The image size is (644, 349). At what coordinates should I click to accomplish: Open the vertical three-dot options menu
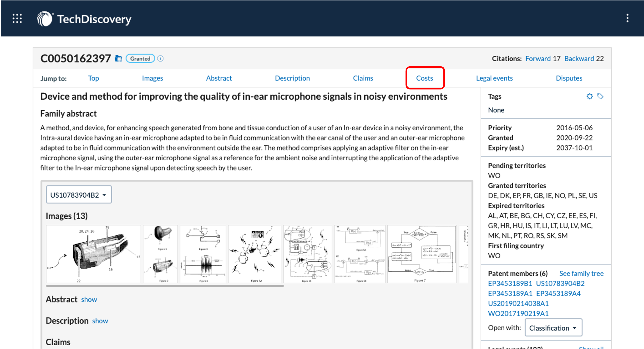point(627,18)
